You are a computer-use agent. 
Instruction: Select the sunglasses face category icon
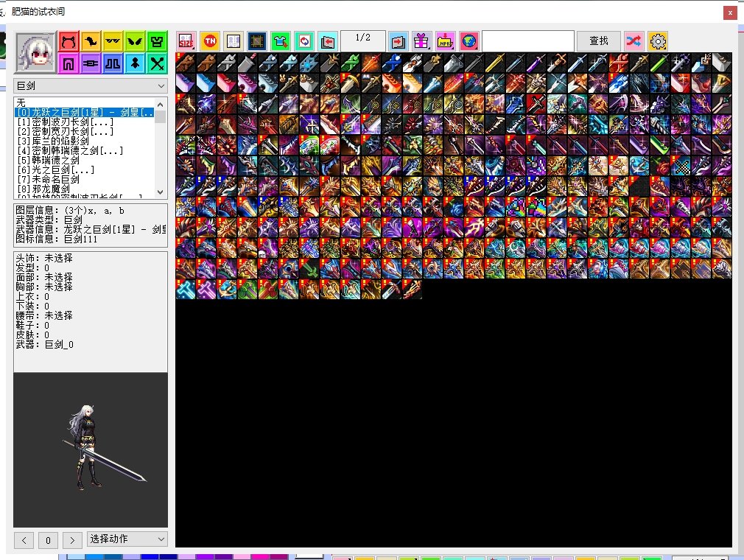tap(113, 42)
